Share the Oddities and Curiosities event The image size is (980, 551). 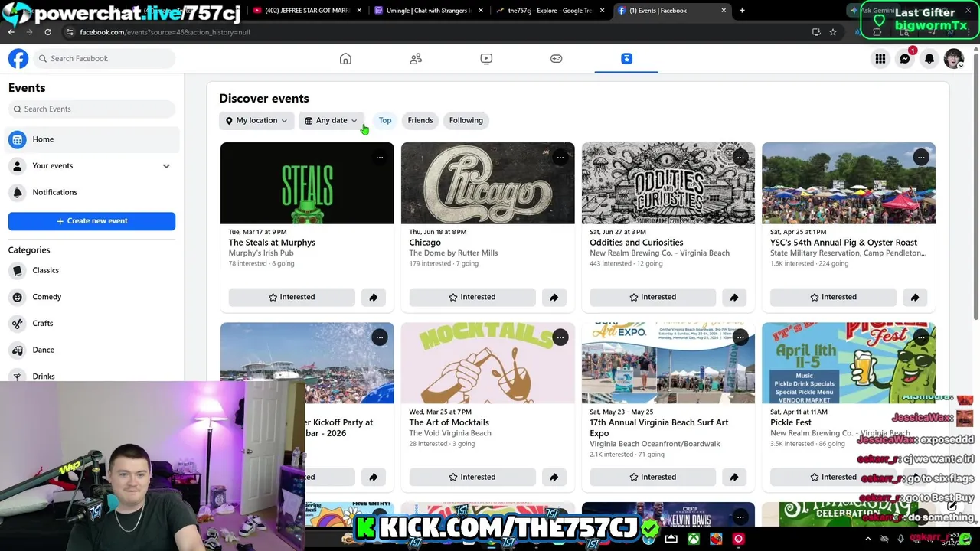734,297
